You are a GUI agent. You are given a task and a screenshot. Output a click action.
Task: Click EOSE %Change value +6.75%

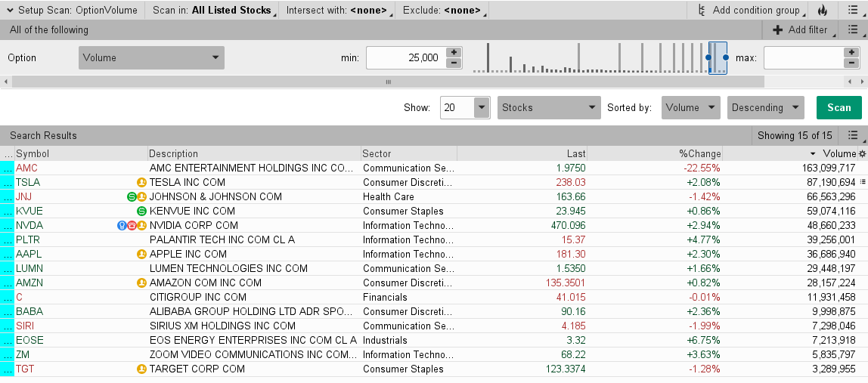click(704, 341)
